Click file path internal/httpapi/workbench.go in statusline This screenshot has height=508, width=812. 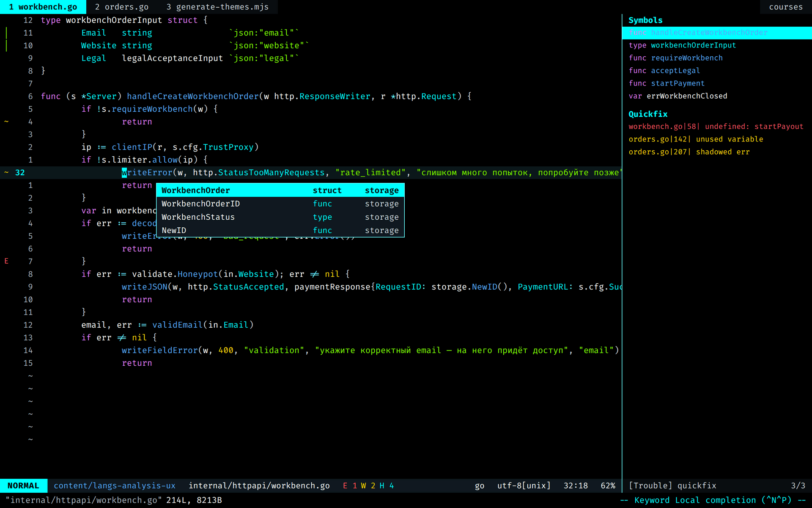pyautogui.click(x=259, y=486)
